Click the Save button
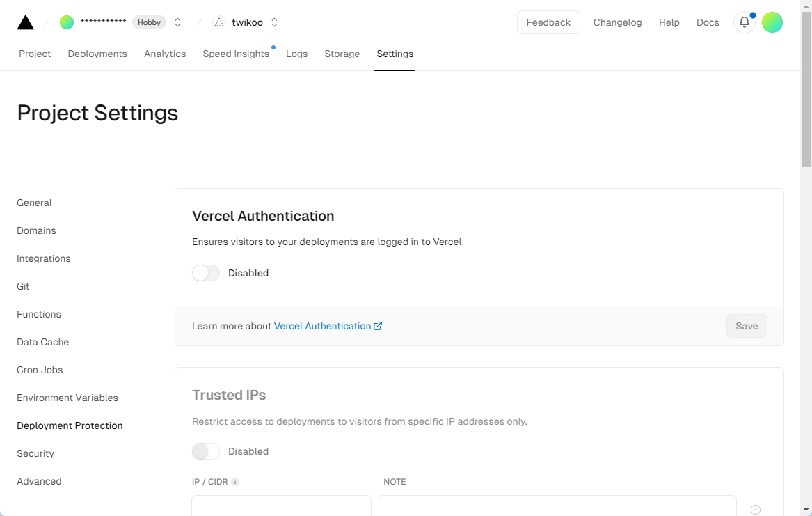 (747, 326)
